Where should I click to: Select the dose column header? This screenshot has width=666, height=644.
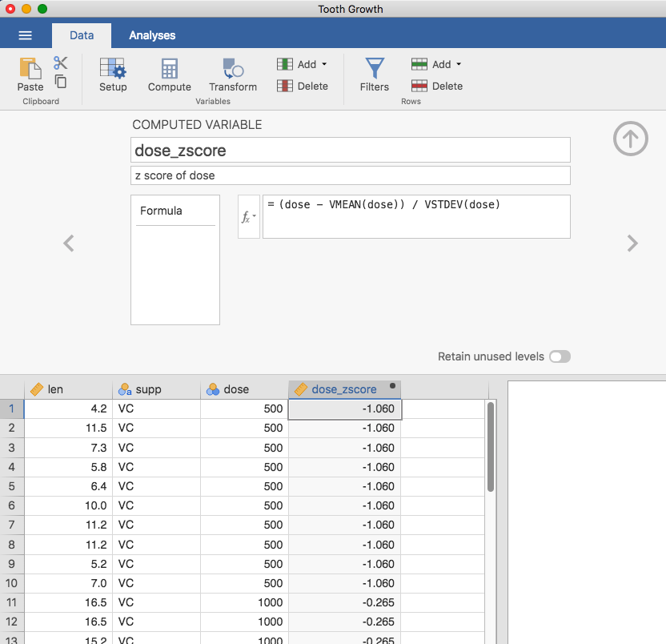pos(244,389)
